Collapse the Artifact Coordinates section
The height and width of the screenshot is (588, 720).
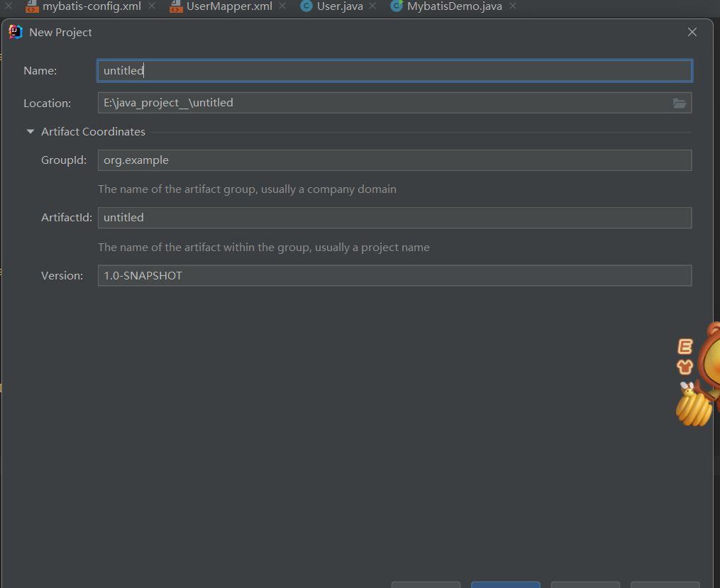pyautogui.click(x=31, y=132)
